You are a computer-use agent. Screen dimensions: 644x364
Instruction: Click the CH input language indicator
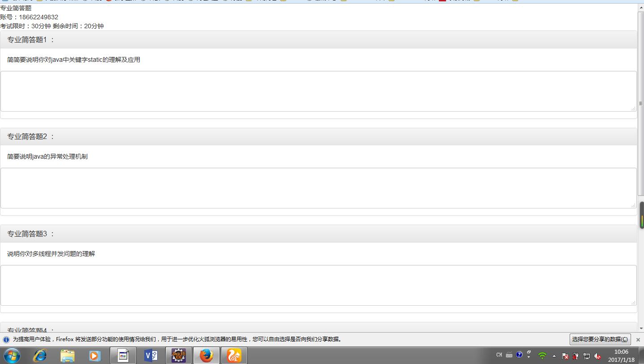click(x=499, y=355)
